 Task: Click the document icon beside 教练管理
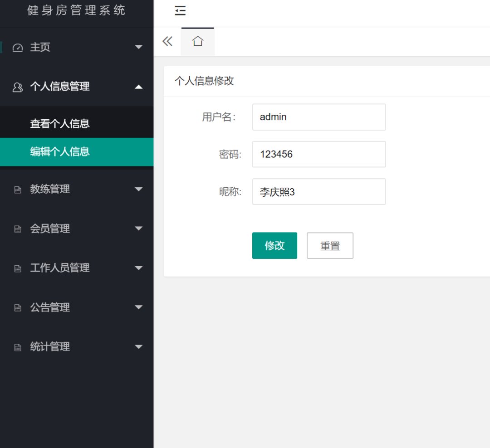click(18, 190)
